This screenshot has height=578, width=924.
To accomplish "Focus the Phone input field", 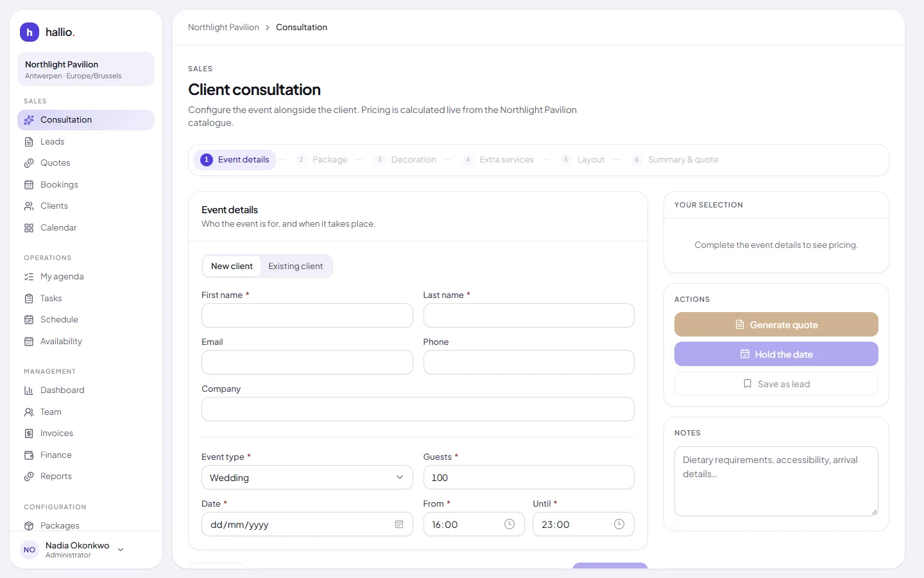I will coord(529,363).
